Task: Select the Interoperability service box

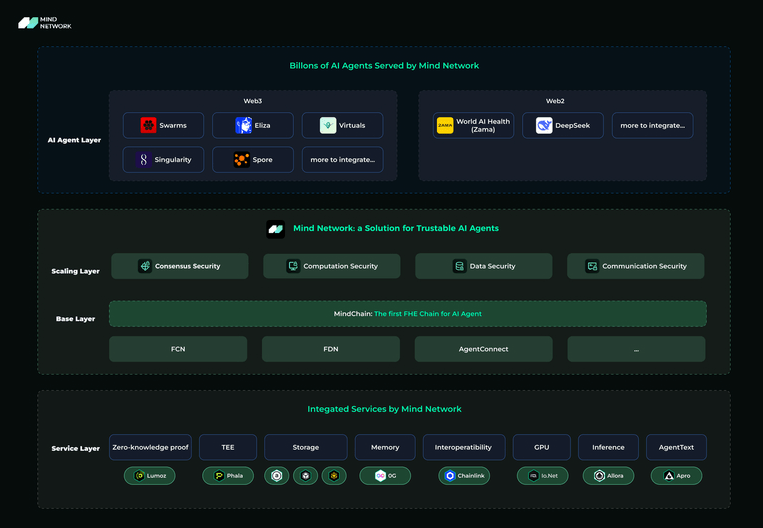Action: tap(464, 447)
